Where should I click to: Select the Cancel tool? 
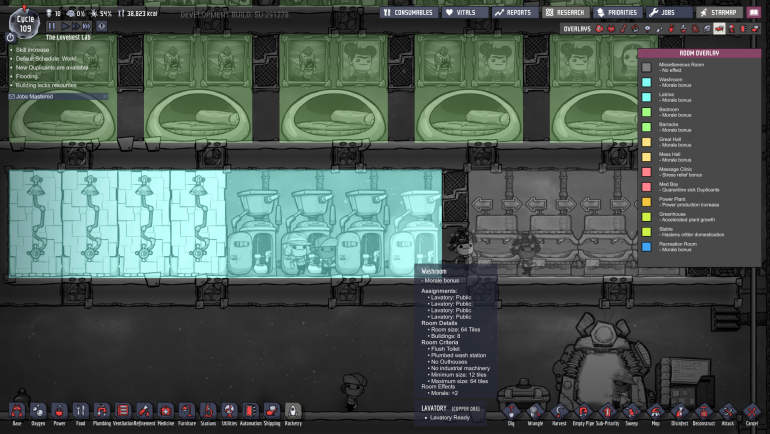click(752, 411)
